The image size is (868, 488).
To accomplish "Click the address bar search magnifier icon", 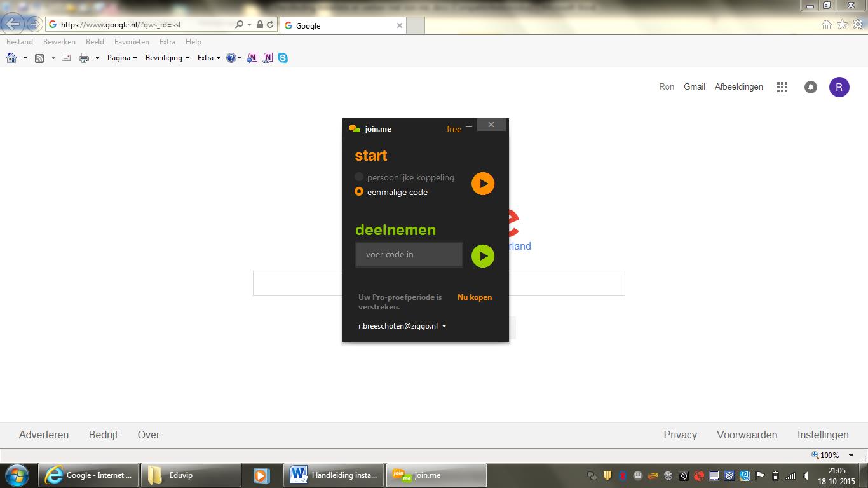I will 239,25.
